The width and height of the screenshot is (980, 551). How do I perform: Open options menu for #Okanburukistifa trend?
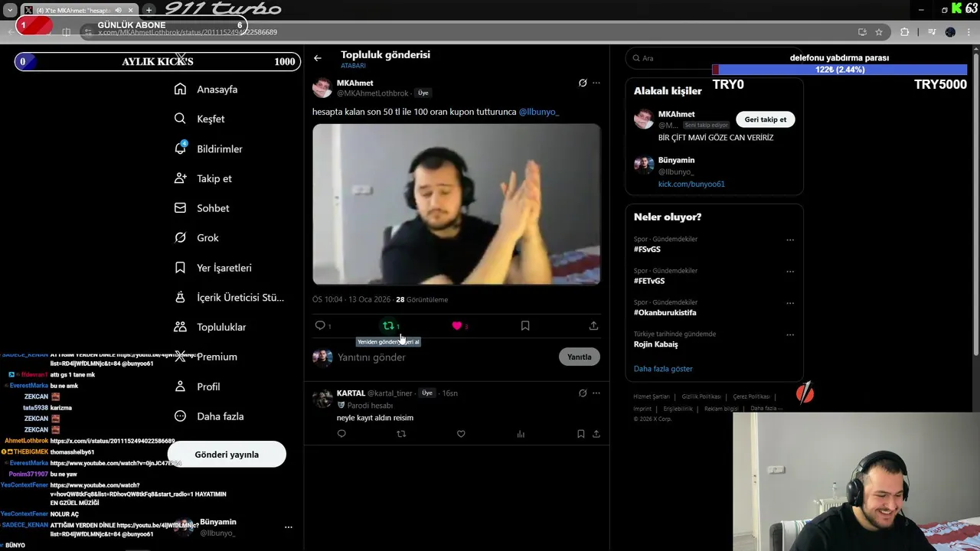click(790, 304)
